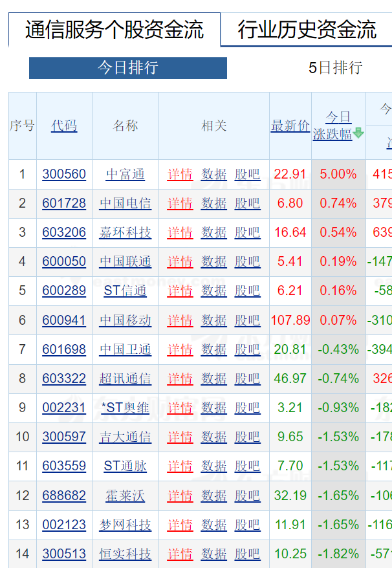
Task: Open stock code 600941
Action: tap(64, 320)
